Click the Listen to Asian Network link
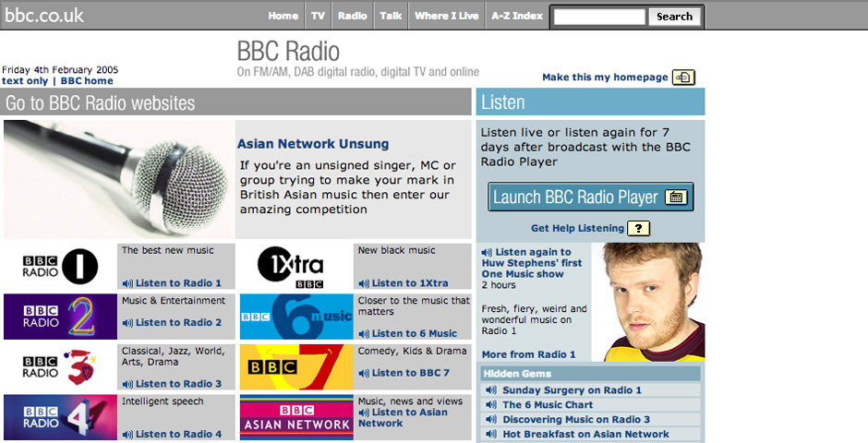The height and width of the screenshot is (443, 868). (x=403, y=417)
